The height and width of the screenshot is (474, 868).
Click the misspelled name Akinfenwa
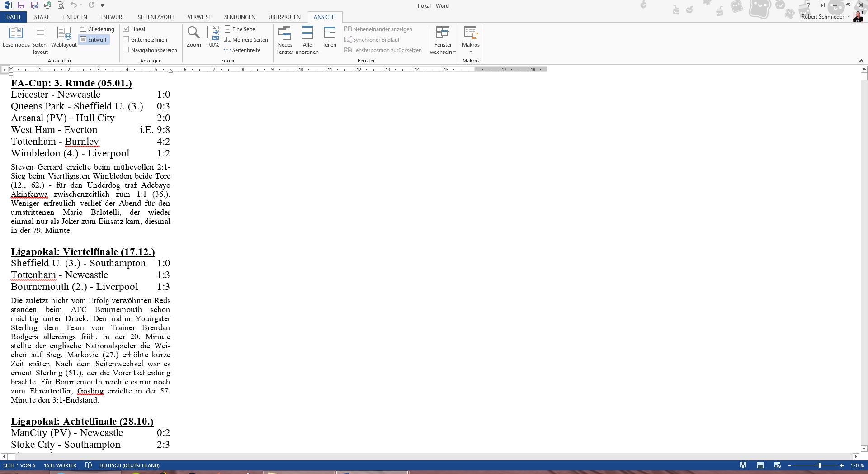(x=29, y=194)
